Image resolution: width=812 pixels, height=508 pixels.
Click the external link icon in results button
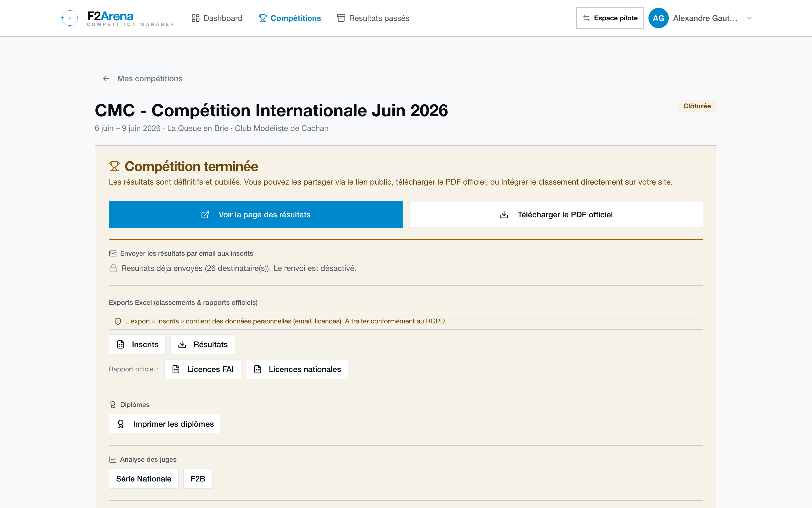[x=205, y=214]
